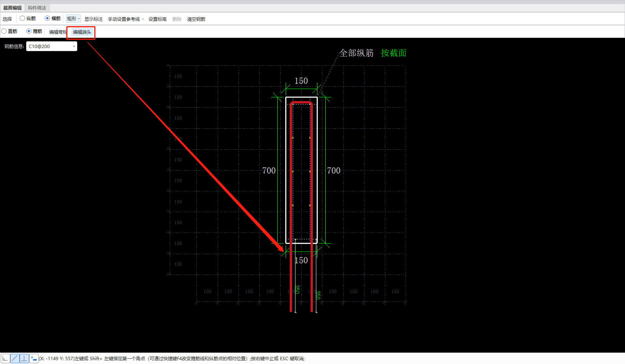Click the bottom 150 dimension value
This screenshot has width=625, height=364.
point(301,260)
